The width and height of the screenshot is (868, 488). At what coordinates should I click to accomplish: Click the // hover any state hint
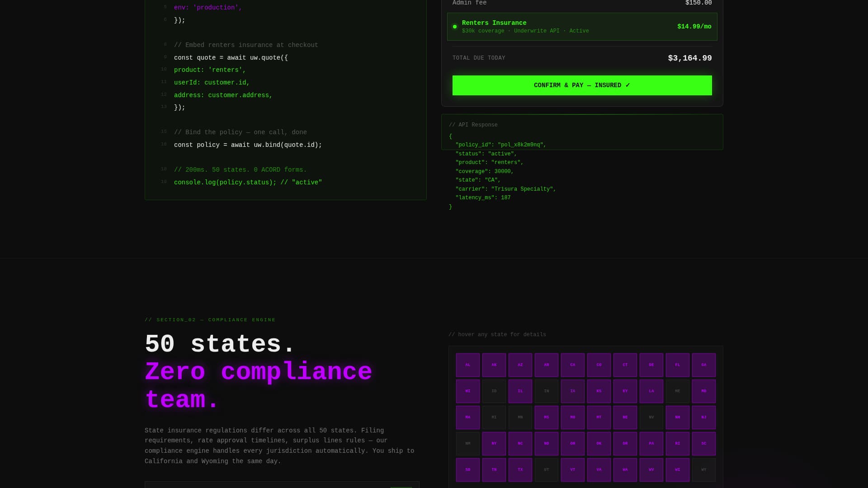click(x=497, y=335)
